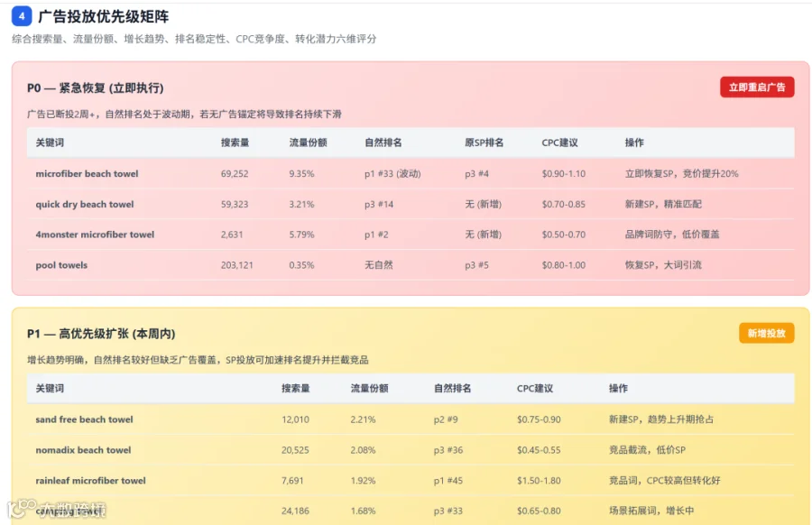Click keyword nomadix beach towel
Screen dimensions: 812x525
click(83, 450)
